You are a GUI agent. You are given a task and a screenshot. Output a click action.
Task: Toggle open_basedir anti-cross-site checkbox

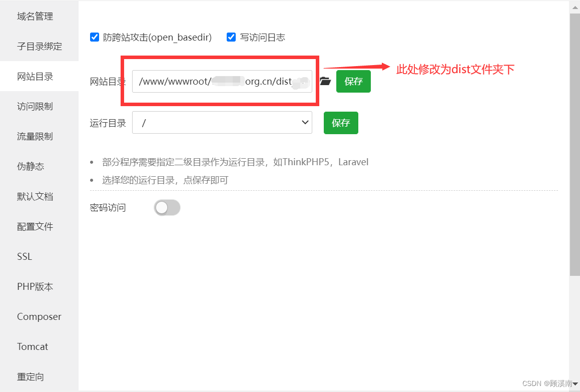95,38
